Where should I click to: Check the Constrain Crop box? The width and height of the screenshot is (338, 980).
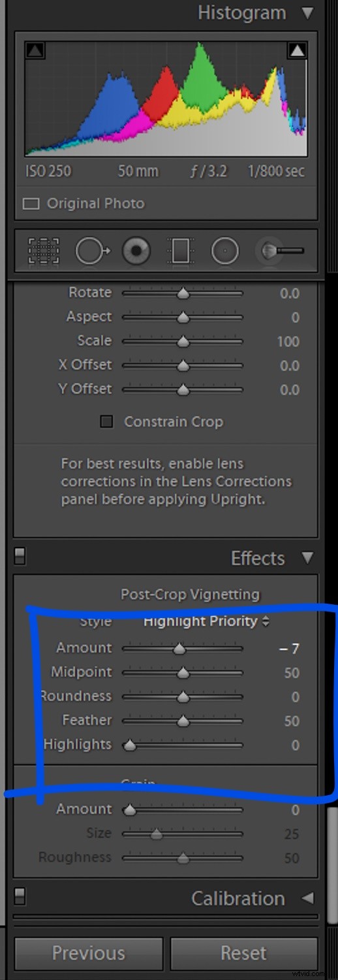click(x=106, y=422)
